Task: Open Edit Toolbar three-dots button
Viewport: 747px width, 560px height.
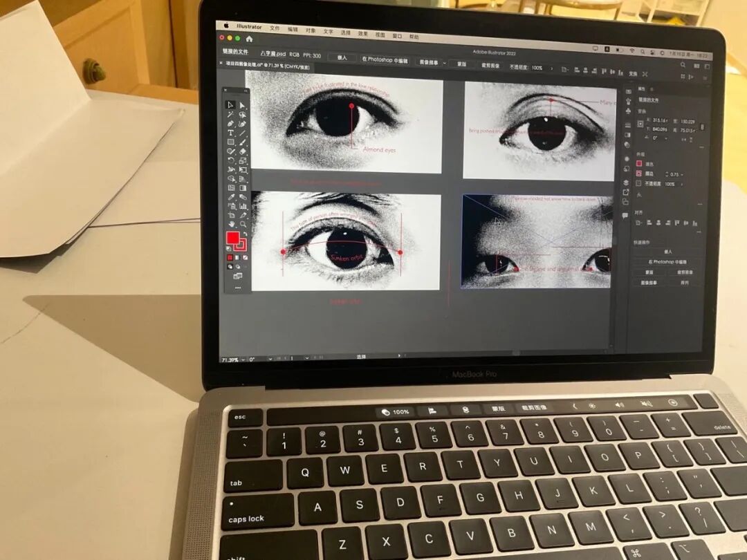Action: [x=238, y=288]
